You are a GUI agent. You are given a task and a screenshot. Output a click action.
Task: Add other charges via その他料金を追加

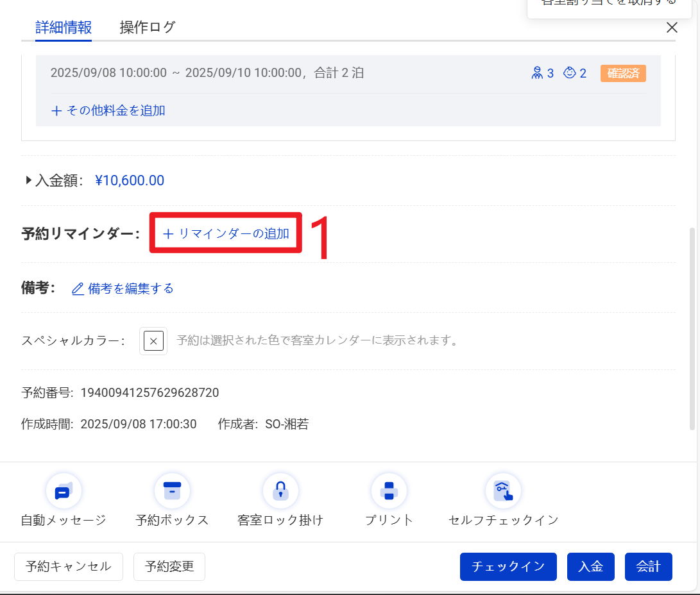point(108,110)
